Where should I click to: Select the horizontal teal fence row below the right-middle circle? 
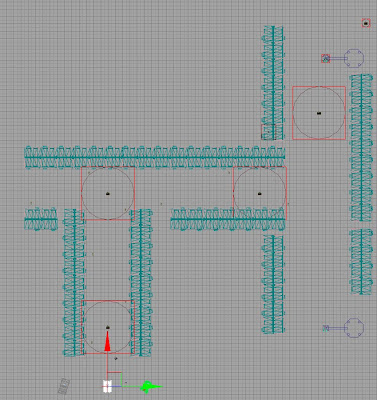[228, 219]
